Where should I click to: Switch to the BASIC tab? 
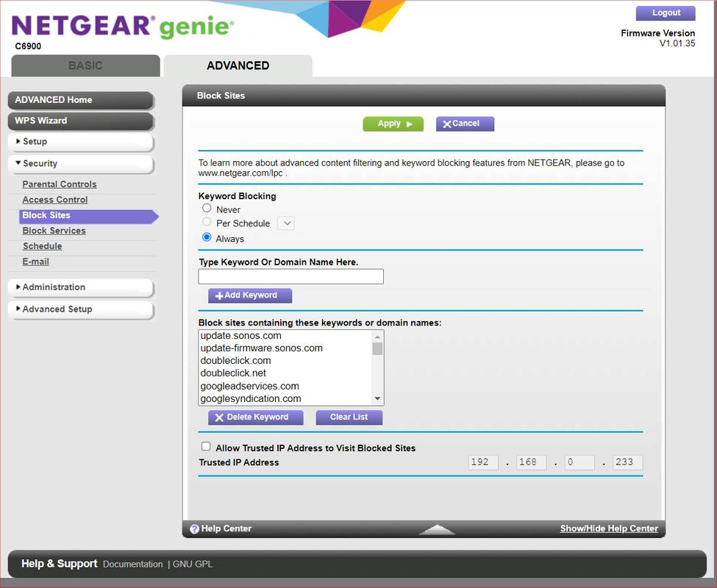(85, 65)
